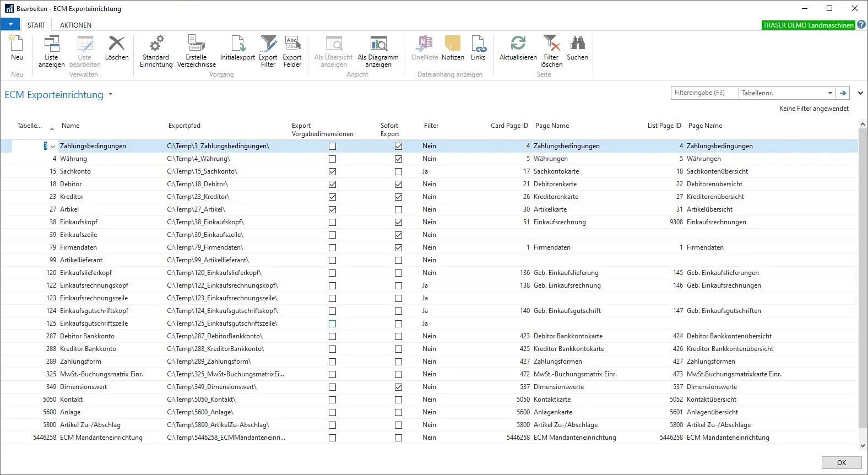Image resolution: width=868 pixels, height=475 pixels.
Task: Open the Links icon
Action: [x=478, y=48]
